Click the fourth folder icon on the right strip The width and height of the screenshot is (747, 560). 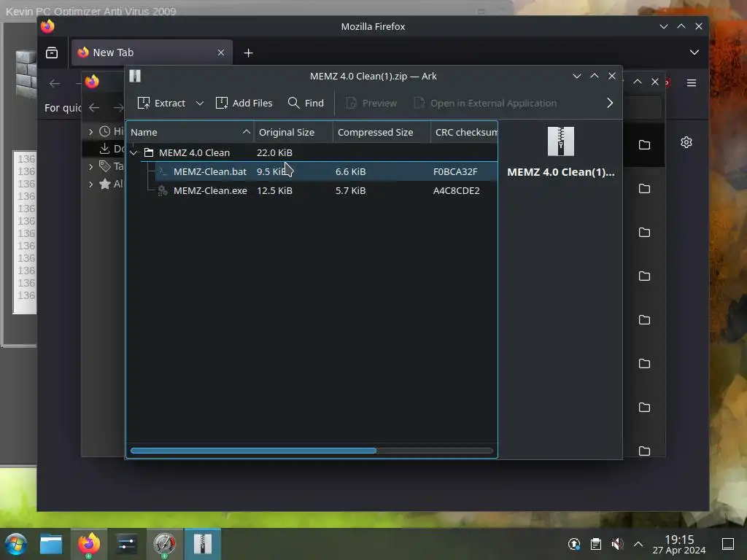pyautogui.click(x=644, y=276)
